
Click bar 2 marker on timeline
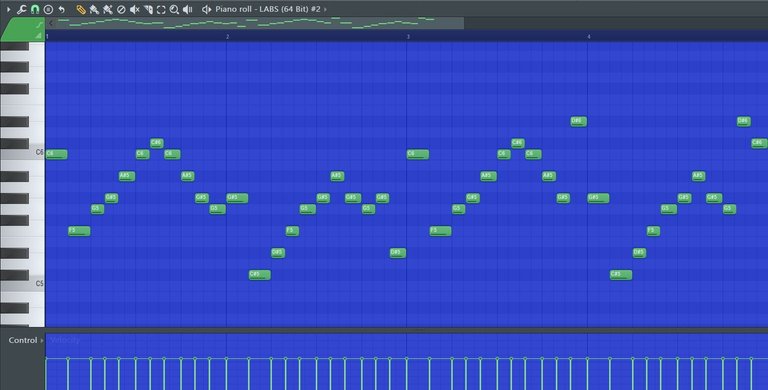pyautogui.click(x=228, y=37)
